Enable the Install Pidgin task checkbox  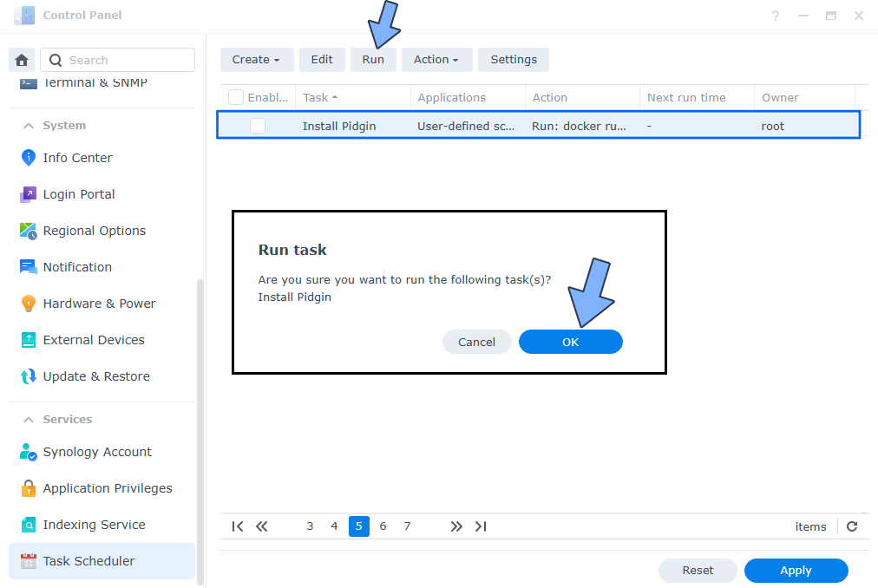coord(258,126)
